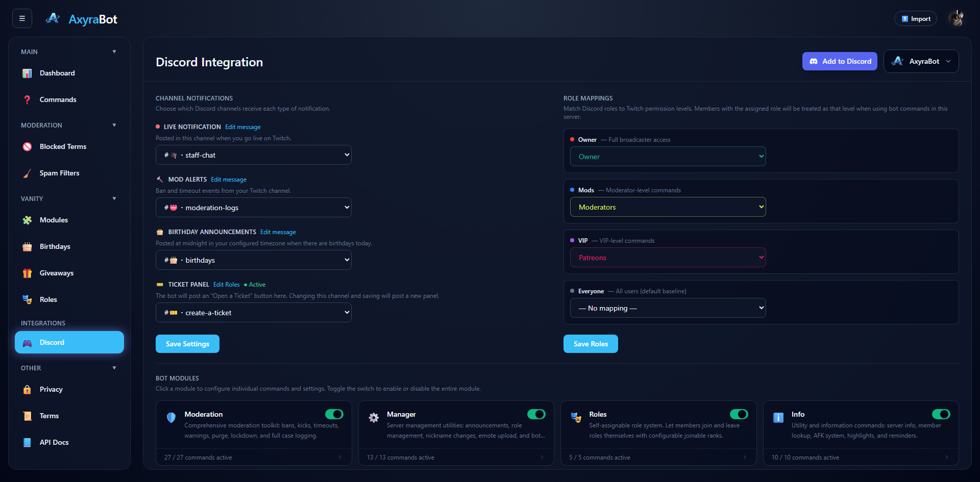This screenshot has height=482, width=980.
Task: Click Edit message link for Live Notification
Action: tap(243, 127)
